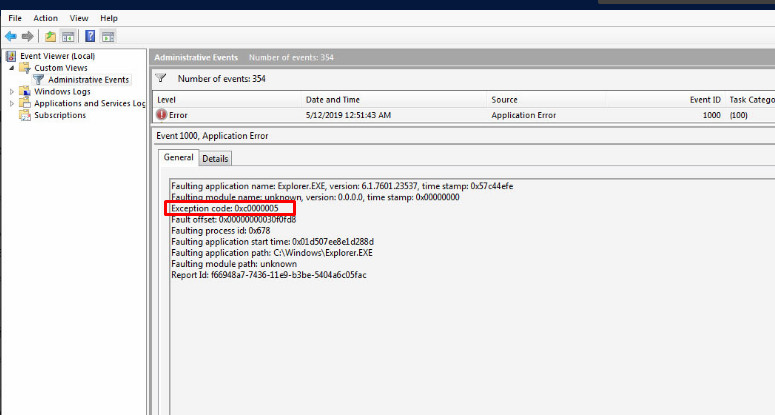The height and width of the screenshot is (415, 775).
Task: Sort by the Task Category column header
Action: pos(750,100)
